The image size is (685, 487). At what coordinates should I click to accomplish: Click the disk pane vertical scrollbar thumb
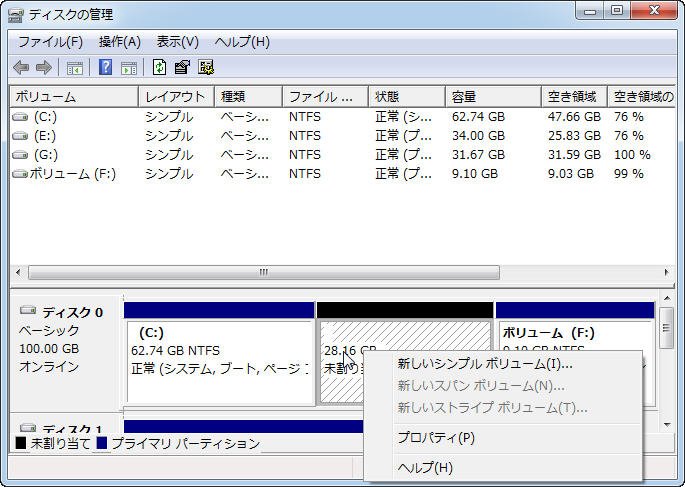tap(667, 328)
